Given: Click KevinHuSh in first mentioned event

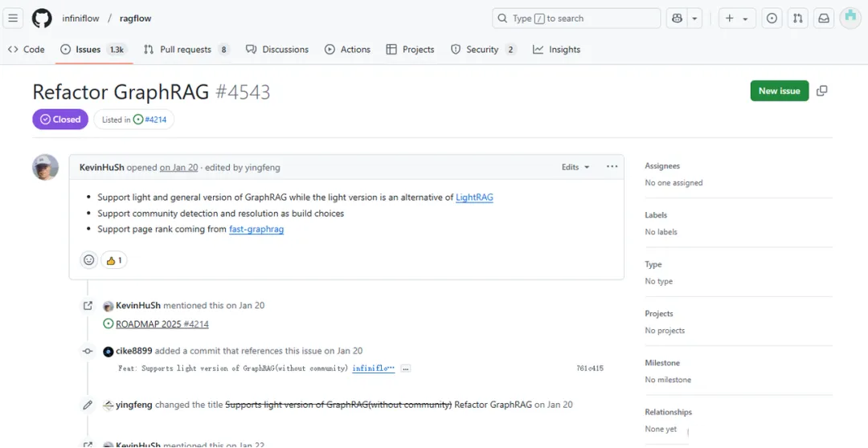Looking at the screenshot, I should coord(138,305).
